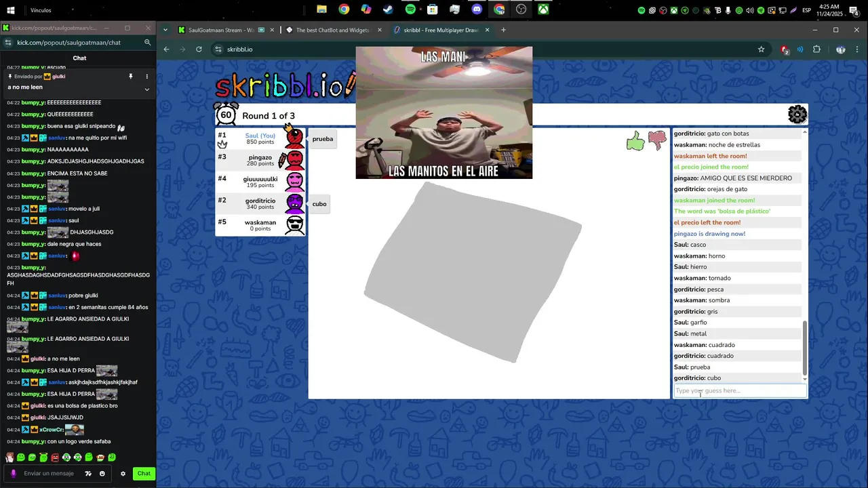Screen dimensions: 868x488
Task: Click pingazo's avatar in player list
Action: (x=294, y=160)
